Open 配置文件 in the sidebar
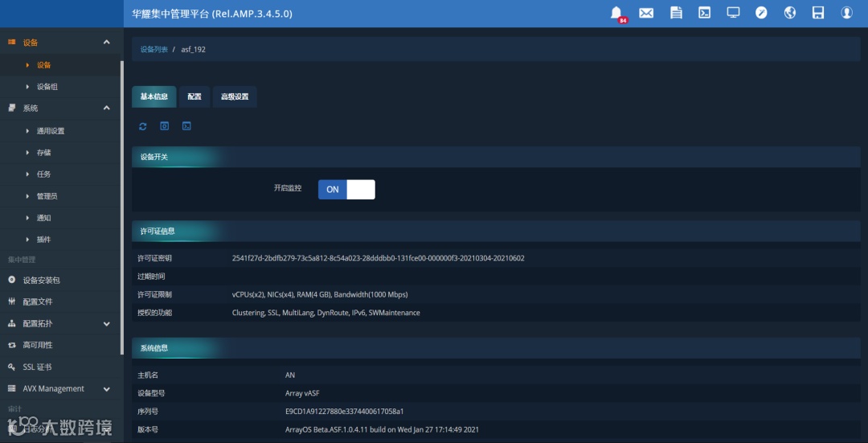Image resolution: width=868 pixels, height=443 pixels. pyautogui.click(x=38, y=301)
